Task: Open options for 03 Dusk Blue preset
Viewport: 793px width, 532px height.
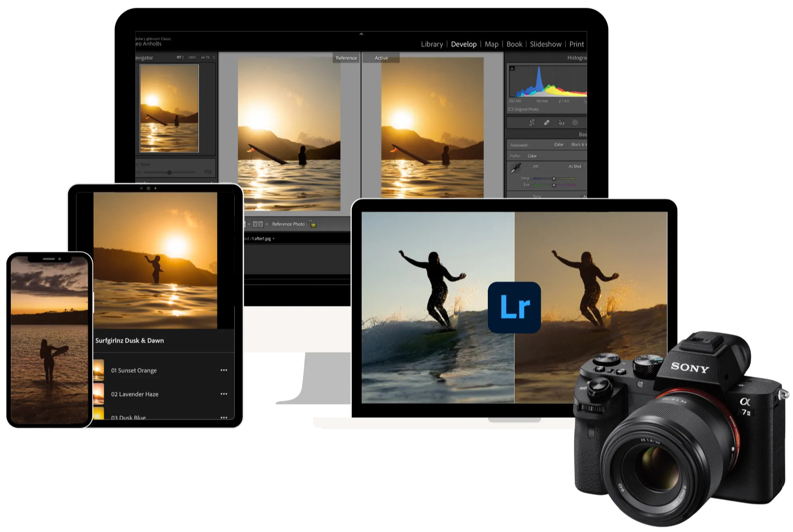Action: coord(224,418)
